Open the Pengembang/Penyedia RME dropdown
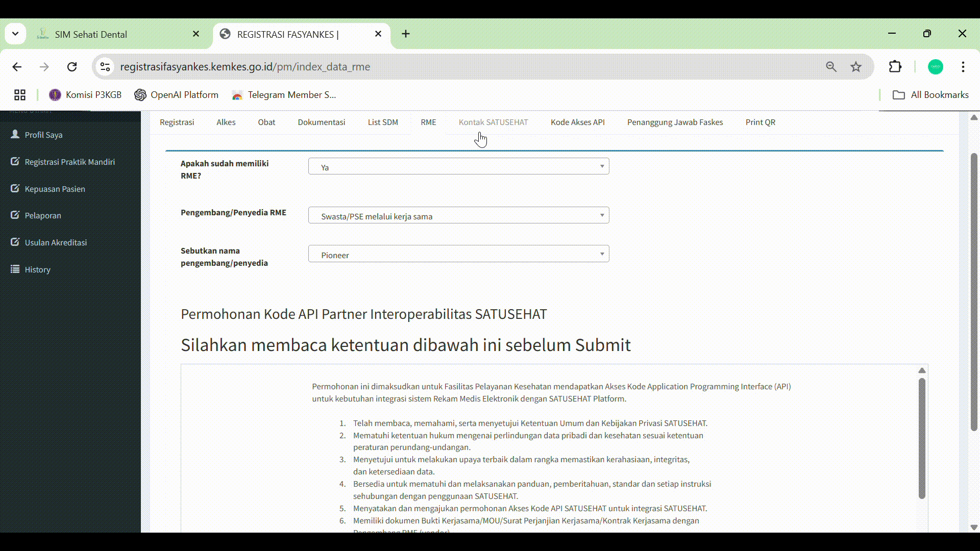 click(458, 216)
